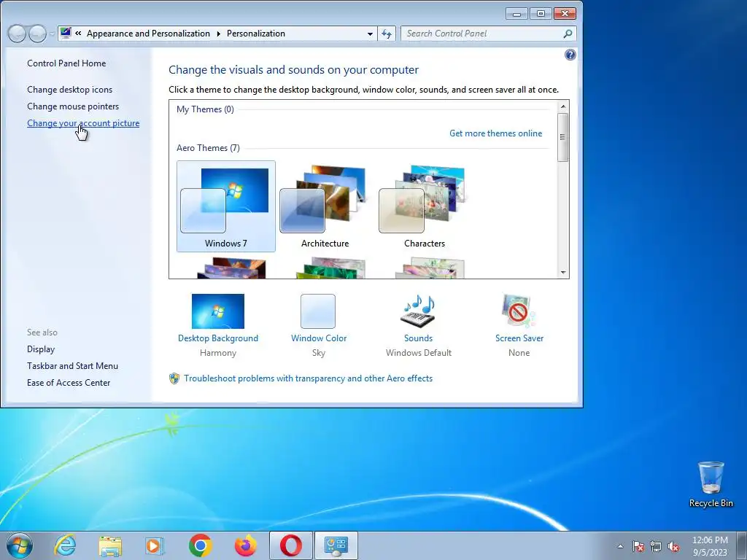Click Appearance and Personalization breadcrumb
Viewport: 747px width, 560px height.
[x=148, y=34]
